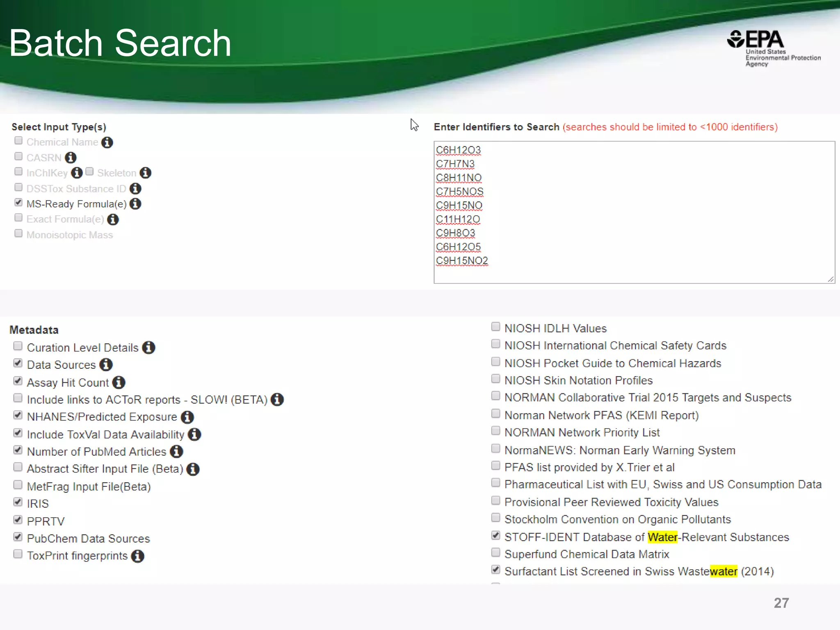This screenshot has height=630, width=840.
Task: Toggle the Skeleton checkbox
Action: (90, 171)
